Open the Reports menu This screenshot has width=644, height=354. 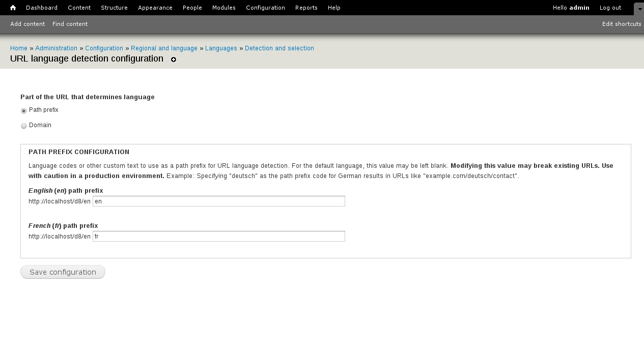[x=306, y=8]
